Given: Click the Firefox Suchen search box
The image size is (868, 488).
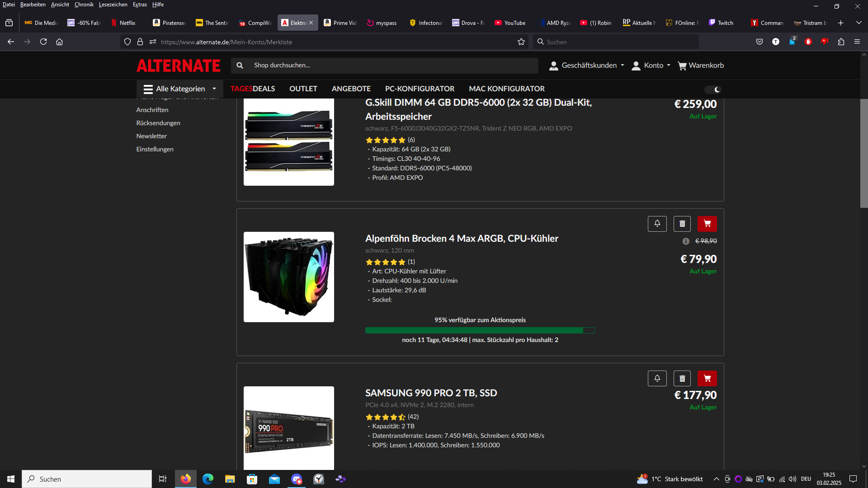Looking at the screenshot, I should pyautogui.click(x=616, y=42).
